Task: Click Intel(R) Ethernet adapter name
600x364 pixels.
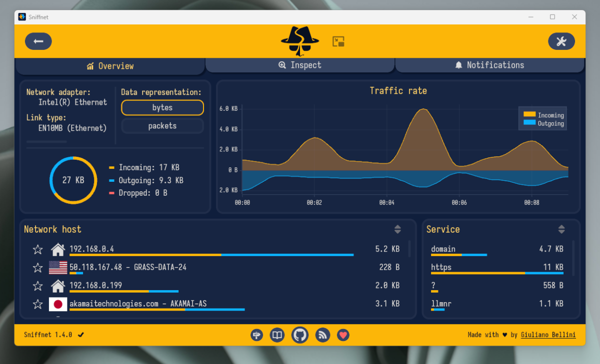Action: [72, 102]
